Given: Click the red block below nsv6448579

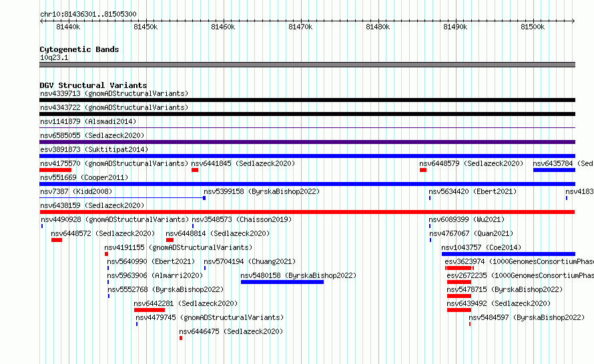Looking at the screenshot, I should click(x=423, y=170).
